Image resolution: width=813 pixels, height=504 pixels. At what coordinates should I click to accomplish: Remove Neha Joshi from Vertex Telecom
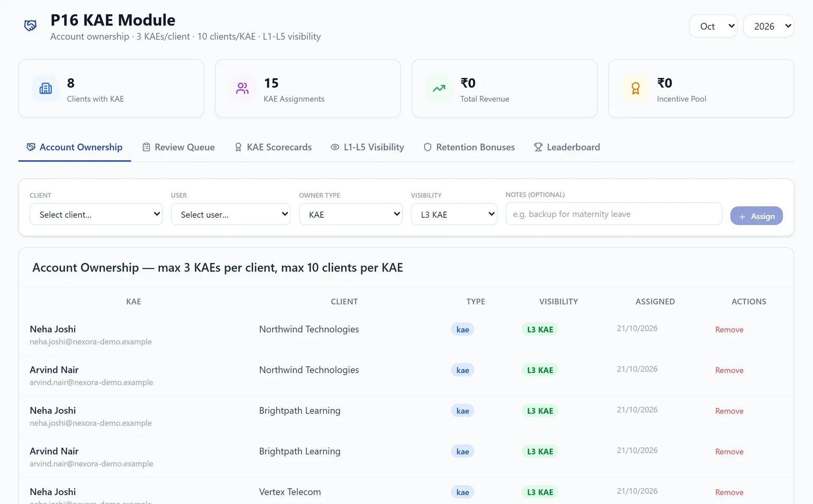(x=729, y=492)
